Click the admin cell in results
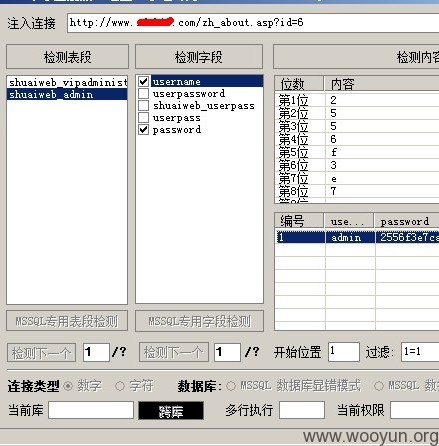This screenshot has height=446, width=439. coord(350,237)
